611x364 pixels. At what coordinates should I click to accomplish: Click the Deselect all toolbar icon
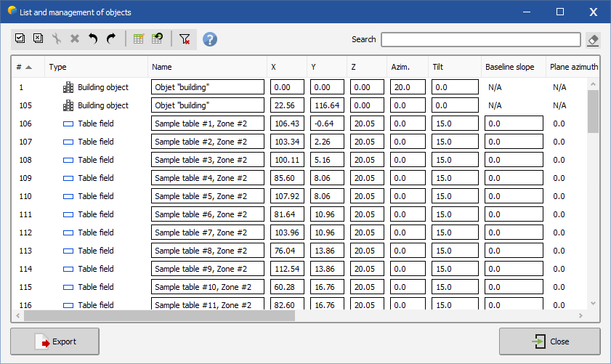(x=38, y=39)
